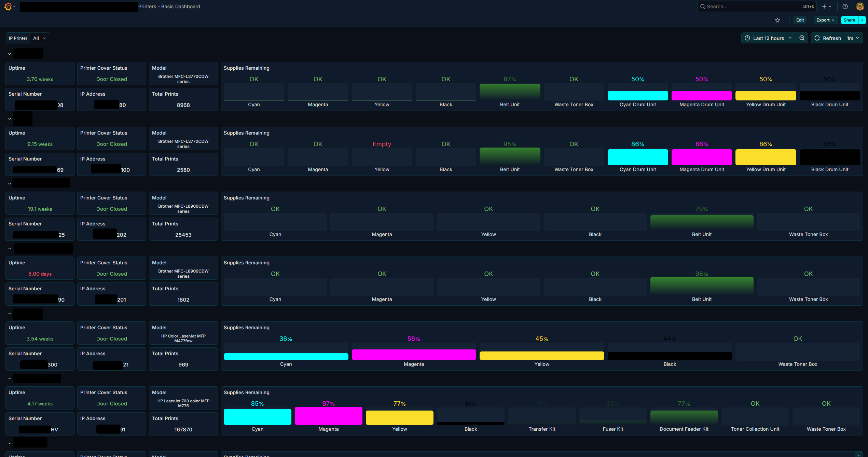Image resolution: width=868 pixels, height=457 pixels.
Task: Click the 86% Cyan Drum Unit bar
Action: [637, 157]
